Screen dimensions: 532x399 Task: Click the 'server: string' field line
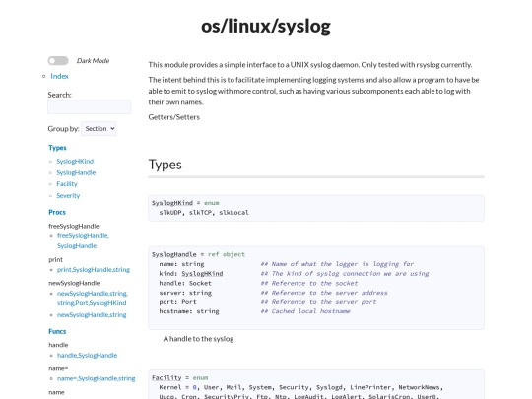[x=185, y=293]
